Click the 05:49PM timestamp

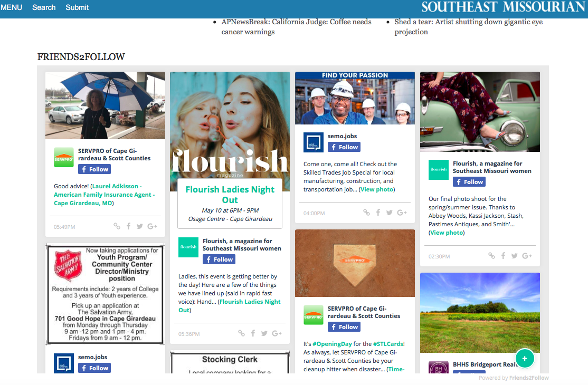click(x=64, y=227)
